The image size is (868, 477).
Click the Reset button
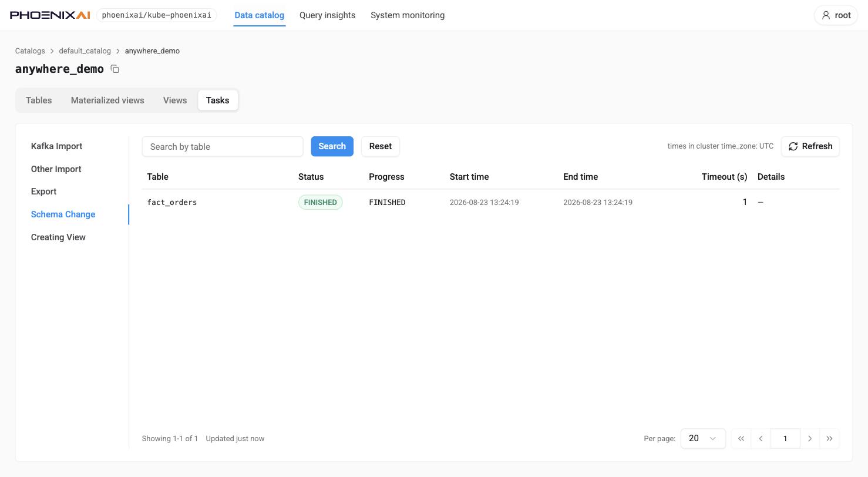point(381,146)
